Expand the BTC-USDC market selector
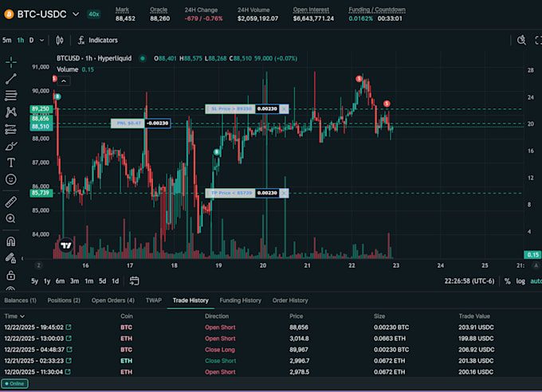 point(76,14)
